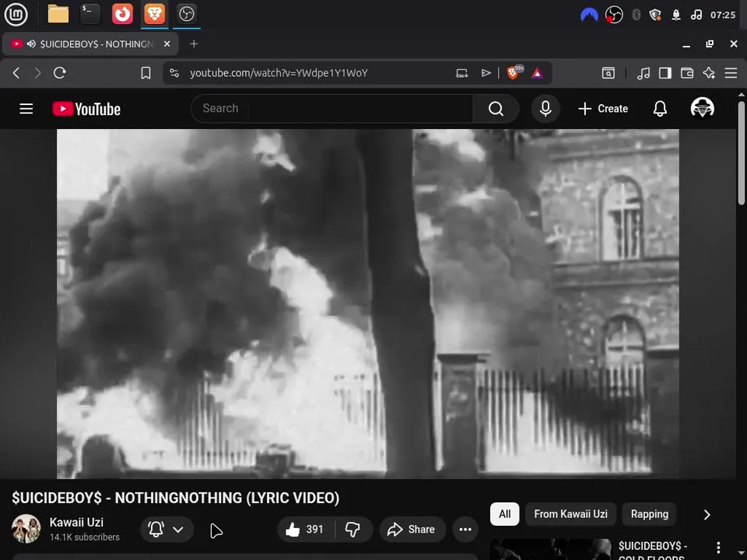Click the video title text
The image size is (747, 560).
[x=175, y=498]
